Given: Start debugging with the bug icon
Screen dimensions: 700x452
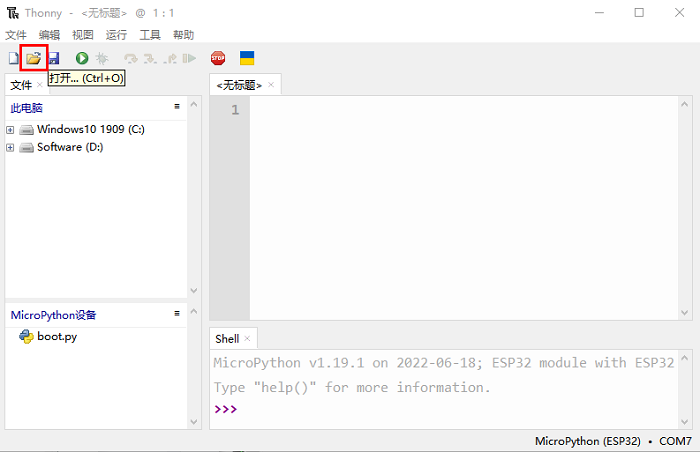Looking at the screenshot, I should coord(101,59).
